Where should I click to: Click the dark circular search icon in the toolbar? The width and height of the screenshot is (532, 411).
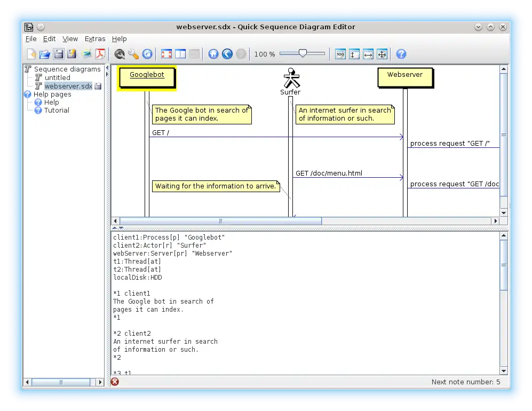pos(120,54)
